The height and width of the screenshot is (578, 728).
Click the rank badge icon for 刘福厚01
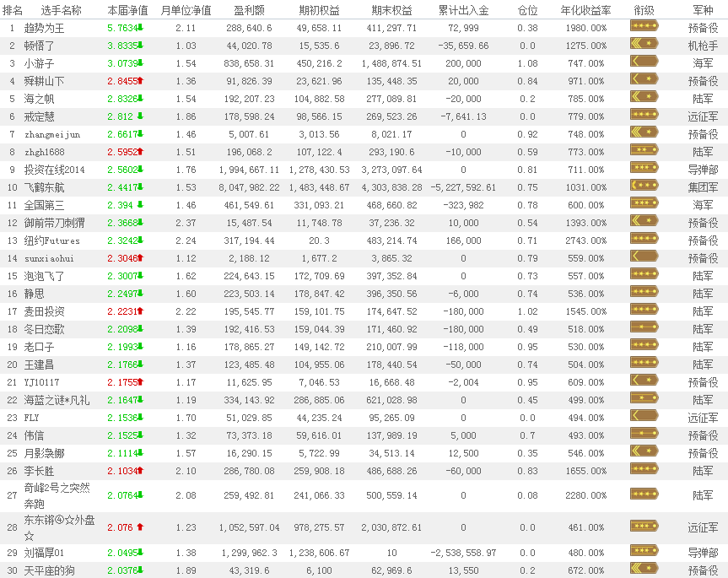[x=644, y=551]
